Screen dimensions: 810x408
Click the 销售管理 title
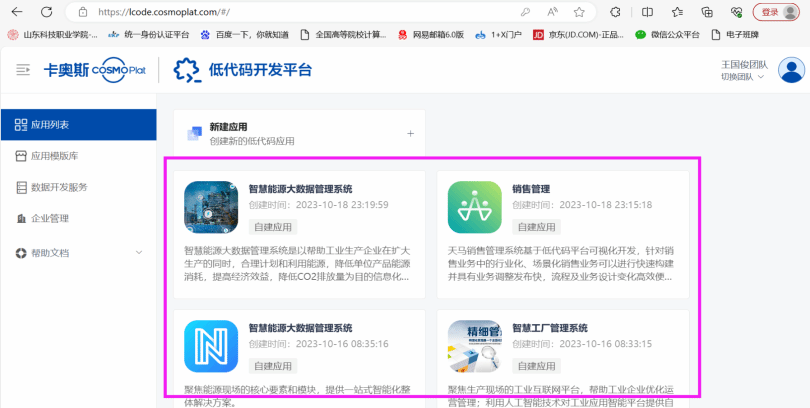pos(531,189)
